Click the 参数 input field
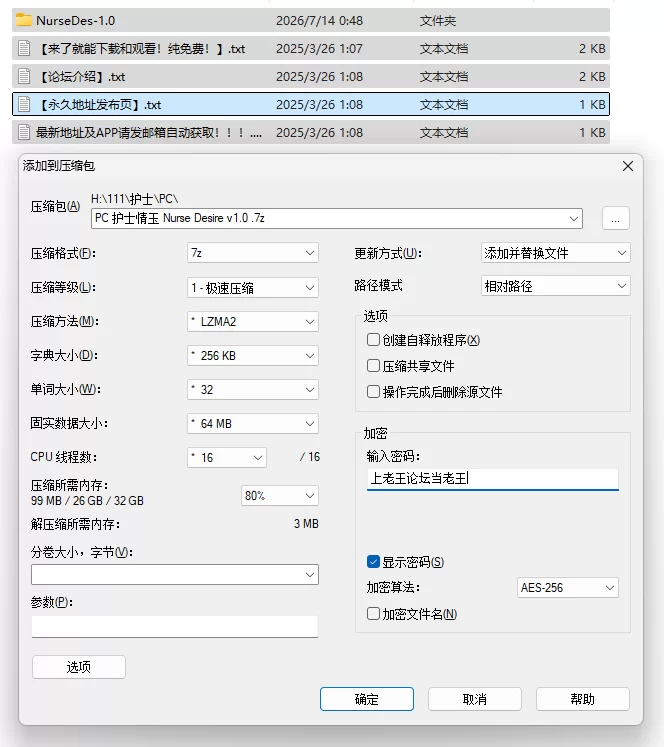Screen dimensions: 664x747 (x=175, y=626)
